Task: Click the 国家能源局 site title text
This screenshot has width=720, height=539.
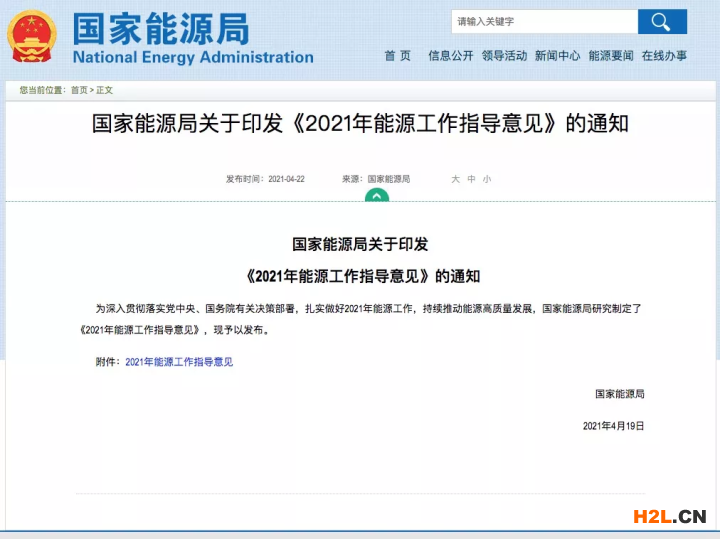Action: [x=160, y=28]
